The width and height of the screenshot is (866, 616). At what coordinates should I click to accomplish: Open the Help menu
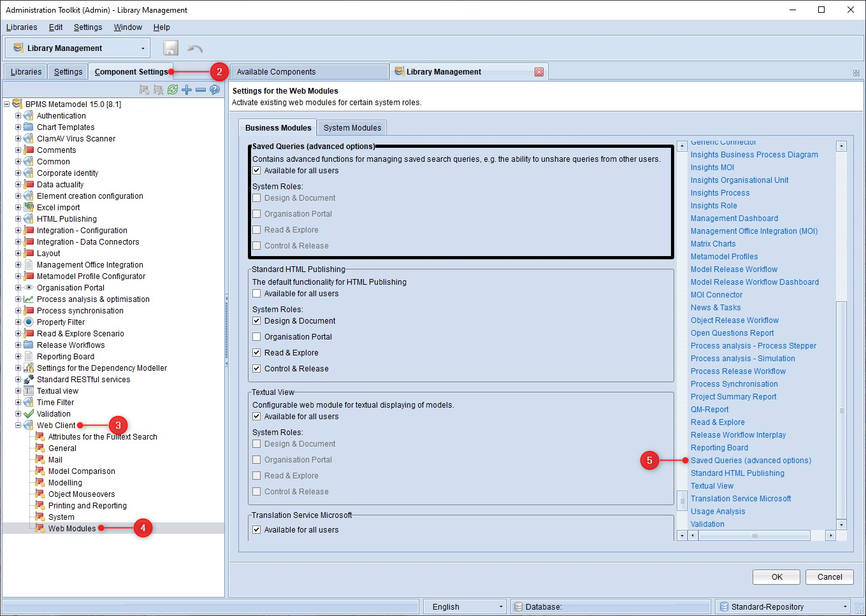(162, 27)
